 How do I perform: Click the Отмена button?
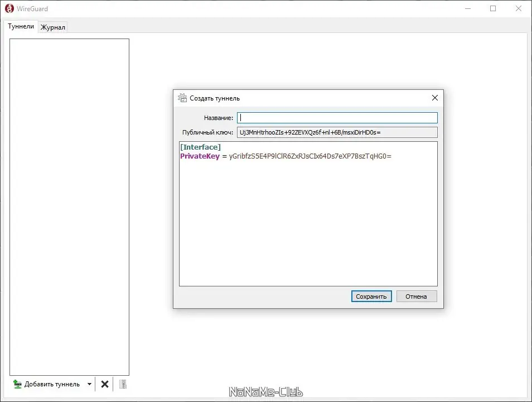417,296
